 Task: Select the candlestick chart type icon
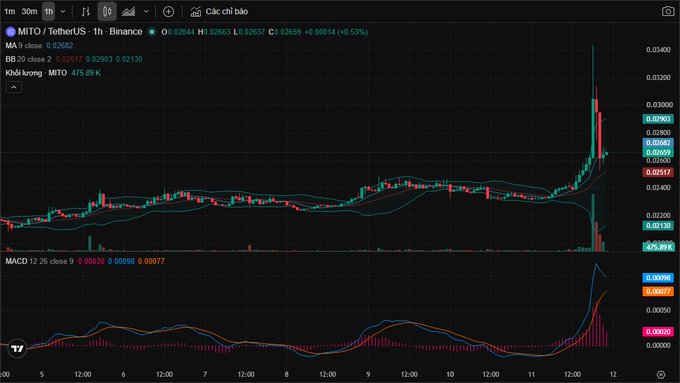(x=107, y=12)
